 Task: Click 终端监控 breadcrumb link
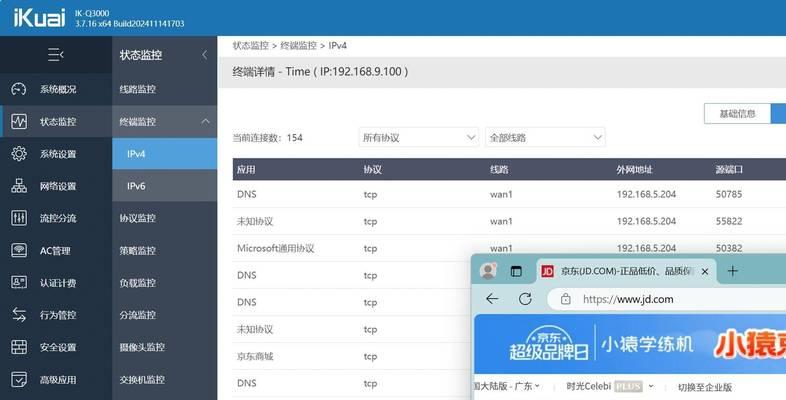[x=298, y=46]
